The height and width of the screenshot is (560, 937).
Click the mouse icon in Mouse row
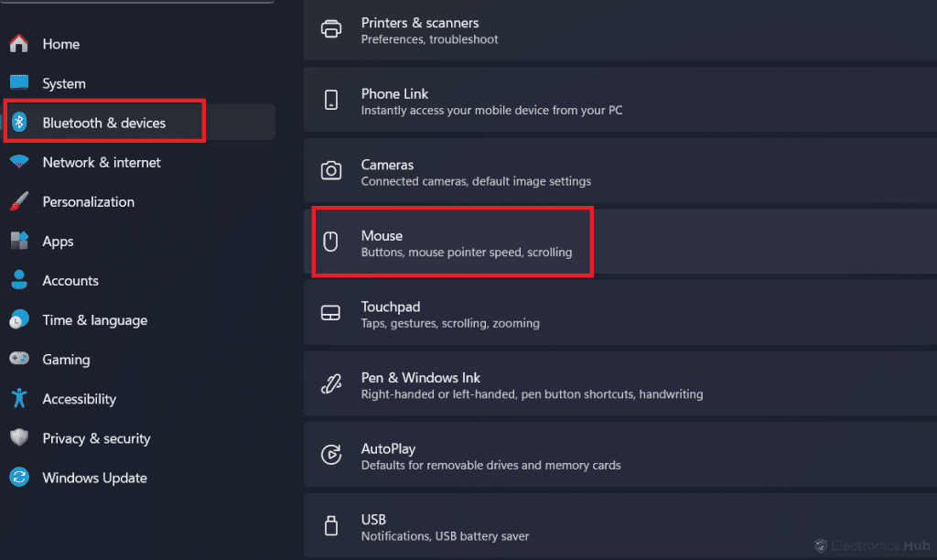point(331,242)
